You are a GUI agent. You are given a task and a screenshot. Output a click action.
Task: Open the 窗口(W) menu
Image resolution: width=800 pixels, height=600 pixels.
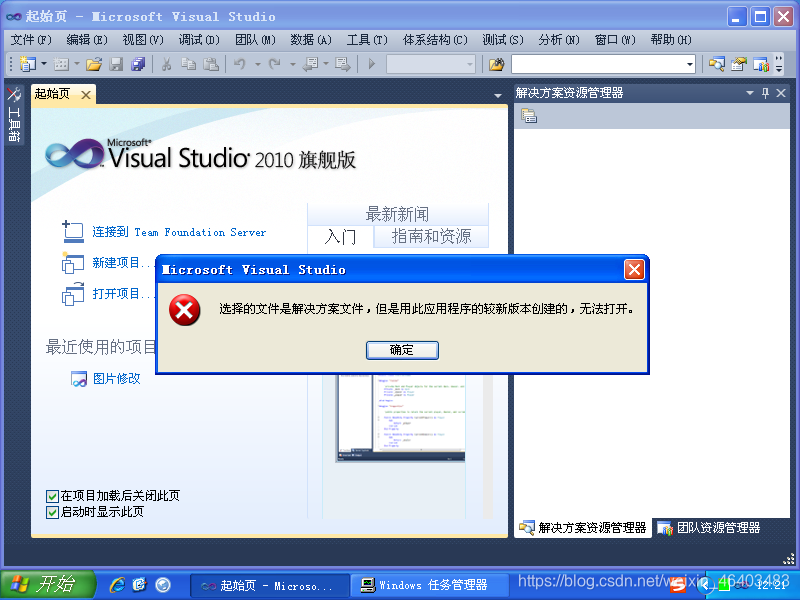click(615, 39)
